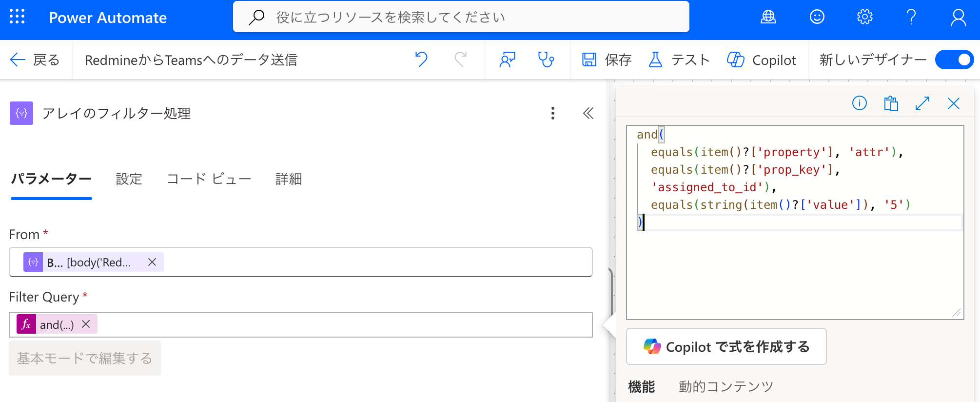Click the feedback smiley icon
This screenshot has height=402, width=980.
tap(817, 17)
